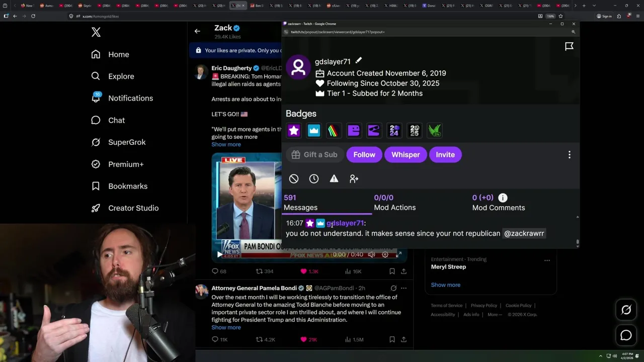This screenshot has height=362, width=644.
Task: Play the Fox News video
Action: coord(219,254)
